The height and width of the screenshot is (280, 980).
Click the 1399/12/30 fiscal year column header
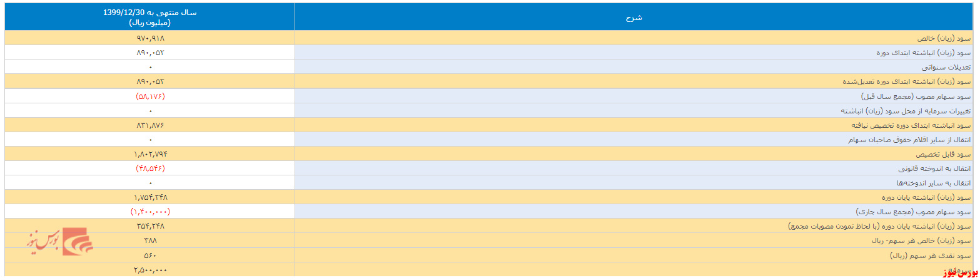pos(150,17)
